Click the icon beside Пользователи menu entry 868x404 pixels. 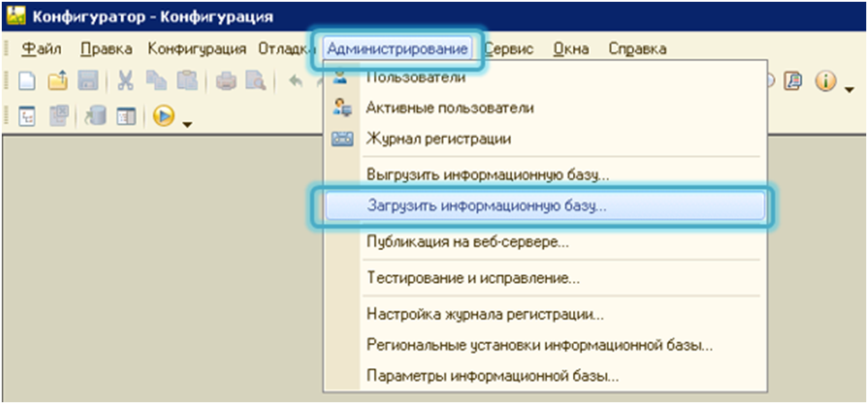(341, 77)
